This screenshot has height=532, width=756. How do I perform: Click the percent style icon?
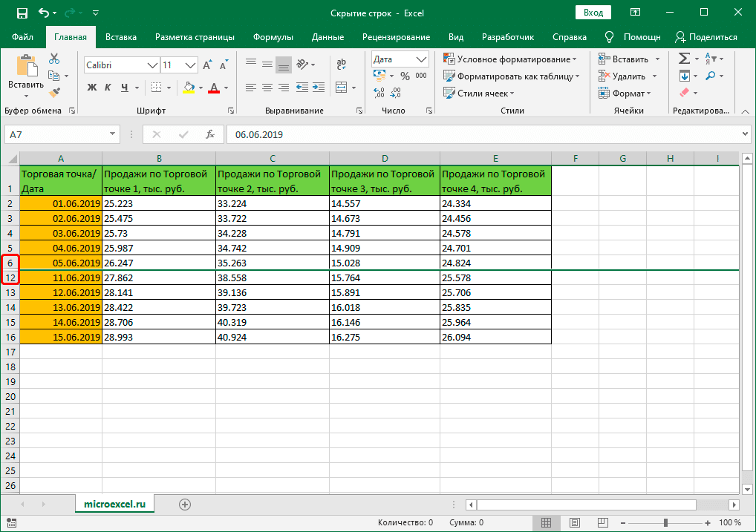click(405, 76)
